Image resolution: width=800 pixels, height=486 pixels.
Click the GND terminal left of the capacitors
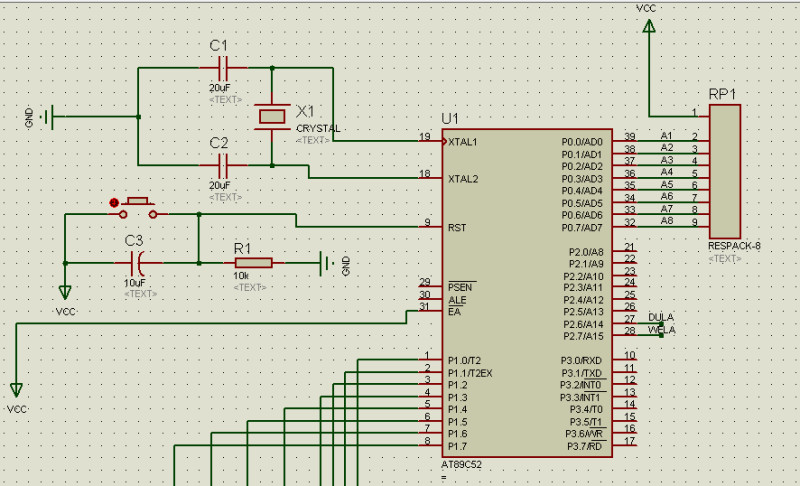(46, 116)
